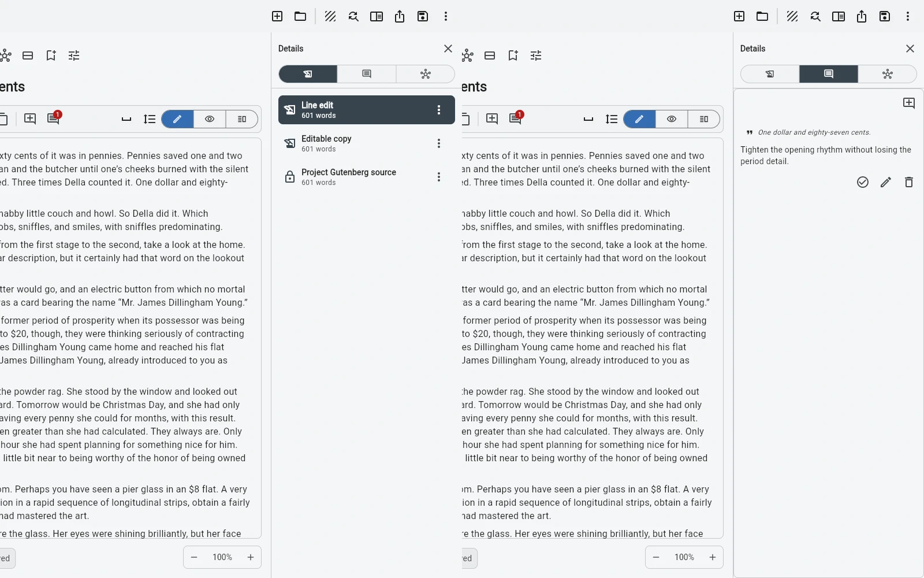Enable edit mode pencil in left window

[x=177, y=119]
